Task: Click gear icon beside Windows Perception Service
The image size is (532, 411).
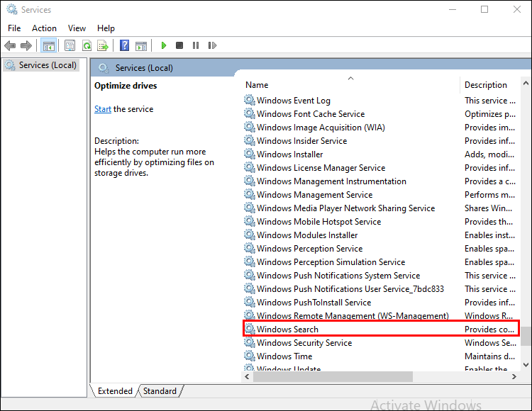Action: point(250,248)
